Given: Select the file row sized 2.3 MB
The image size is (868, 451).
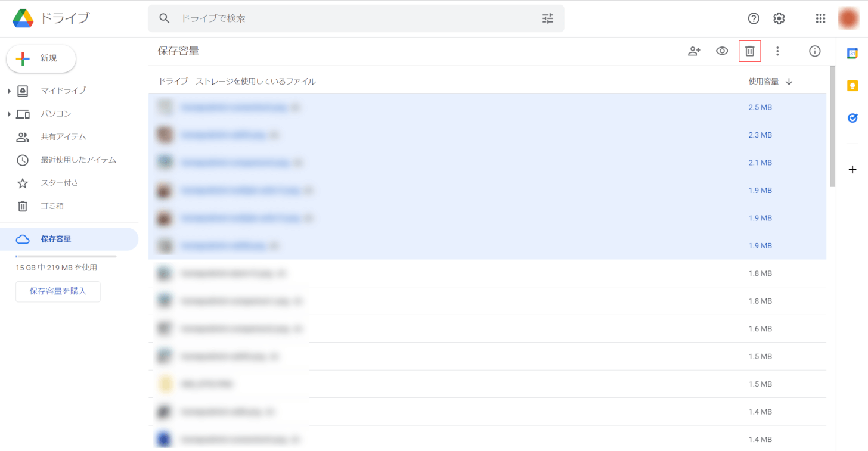Looking at the screenshot, I should coord(487,135).
